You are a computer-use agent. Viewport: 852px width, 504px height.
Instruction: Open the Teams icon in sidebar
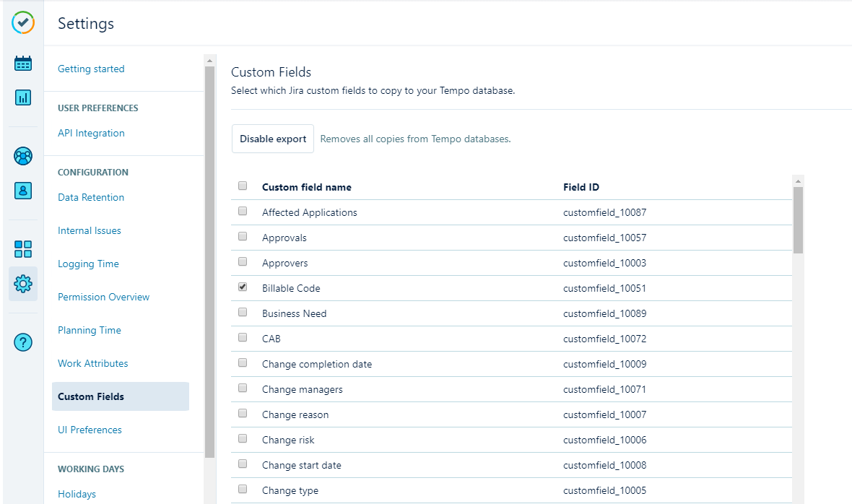tap(23, 156)
